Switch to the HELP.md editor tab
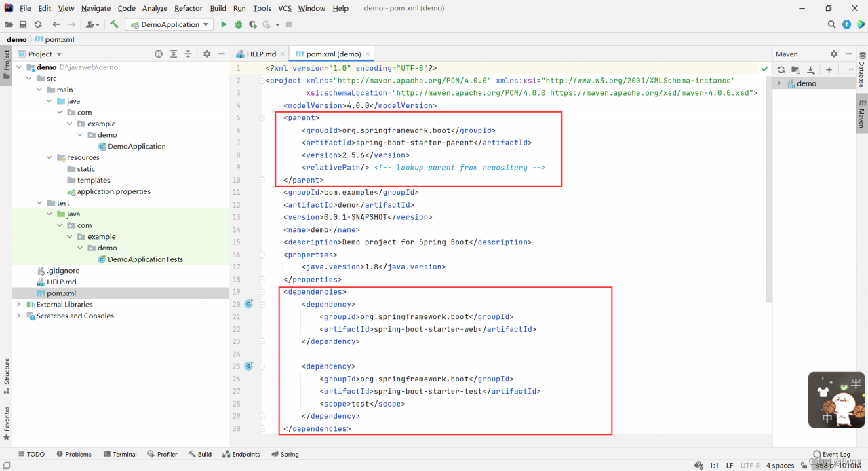Image resolution: width=868 pixels, height=471 pixels. point(262,54)
